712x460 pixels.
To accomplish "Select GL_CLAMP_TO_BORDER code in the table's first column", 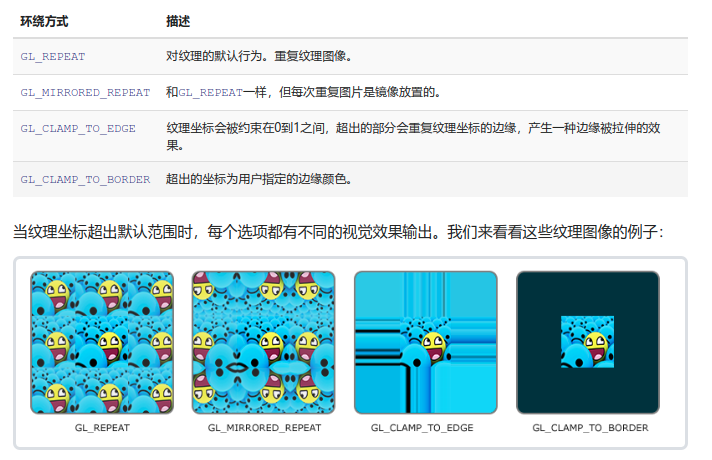I will tap(85, 180).
